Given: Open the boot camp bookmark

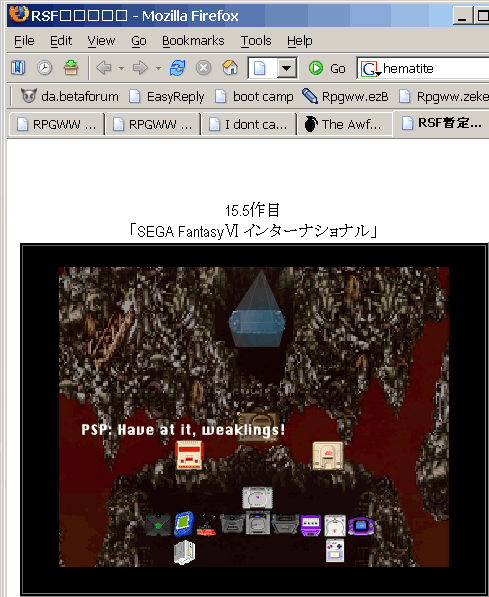Looking at the screenshot, I should (x=254, y=96).
